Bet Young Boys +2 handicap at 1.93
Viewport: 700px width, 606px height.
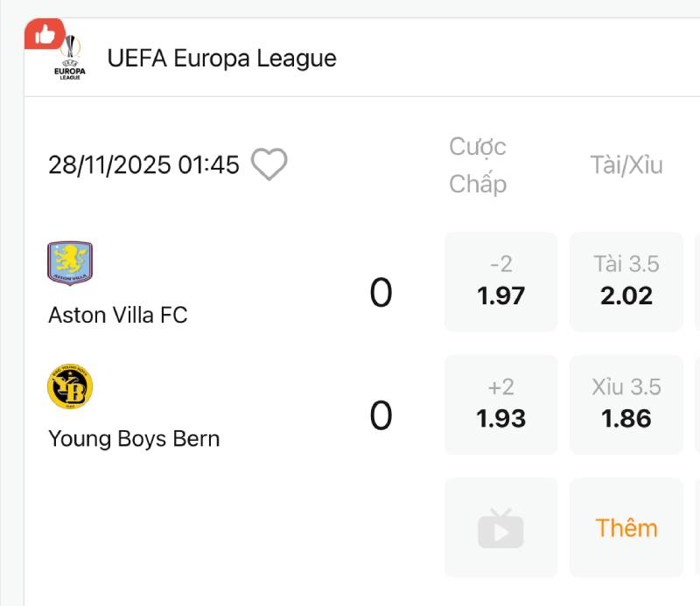500,405
